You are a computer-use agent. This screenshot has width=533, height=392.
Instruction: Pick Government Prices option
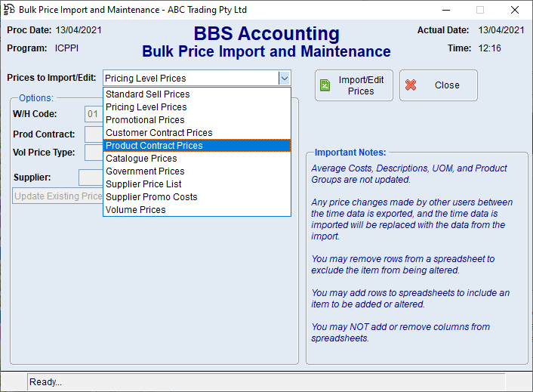coord(145,171)
